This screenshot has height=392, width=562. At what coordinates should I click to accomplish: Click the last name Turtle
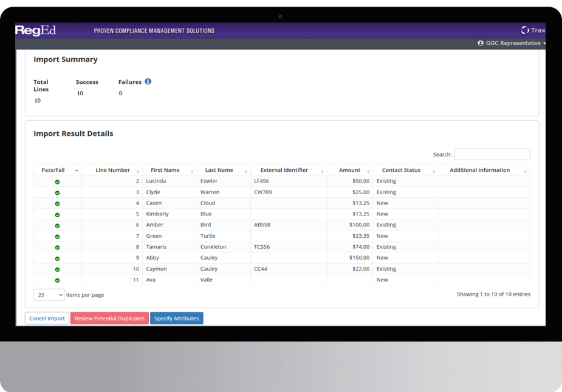pos(208,235)
